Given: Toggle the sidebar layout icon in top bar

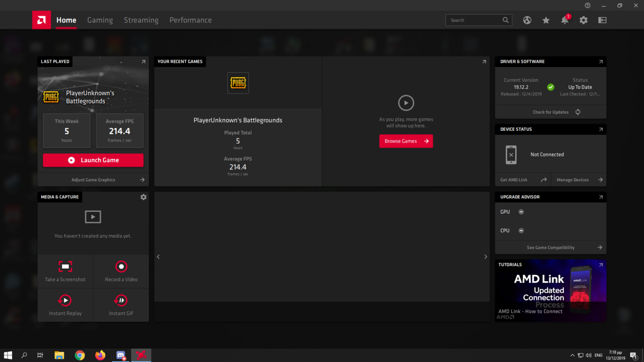Looking at the screenshot, I should (x=602, y=20).
